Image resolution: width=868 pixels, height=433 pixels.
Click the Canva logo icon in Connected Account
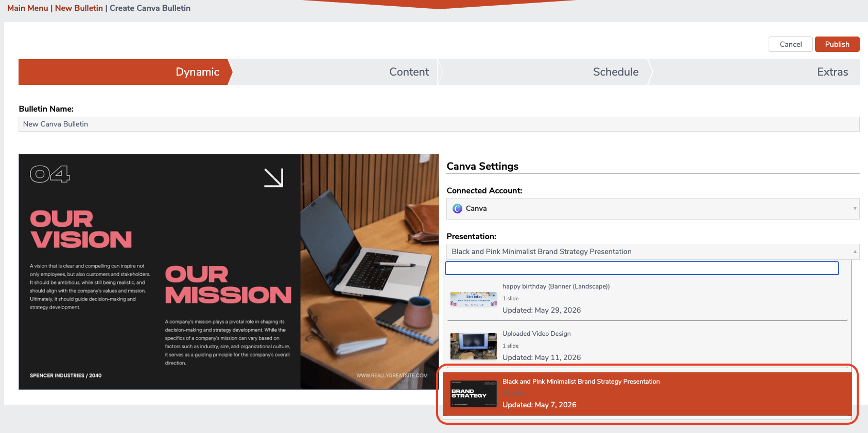(x=457, y=208)
